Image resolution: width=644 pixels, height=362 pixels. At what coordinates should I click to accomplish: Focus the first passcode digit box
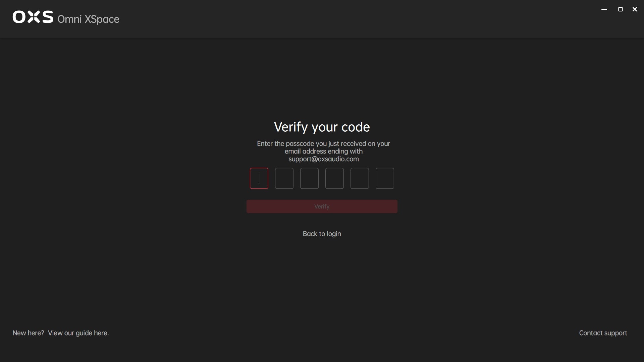[259, 178]
